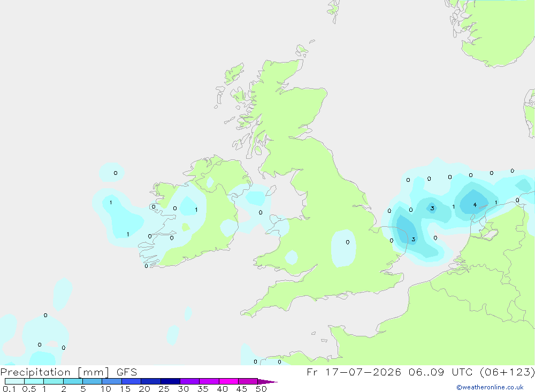Select the 30–35 mm purple legend swatch
The width and height of the screenshot is (535, 392).
[x=189, y=381]
